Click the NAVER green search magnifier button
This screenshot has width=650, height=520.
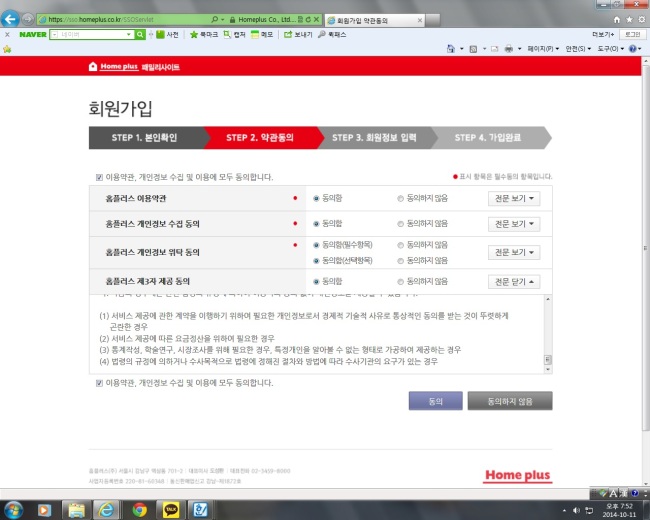140,34
